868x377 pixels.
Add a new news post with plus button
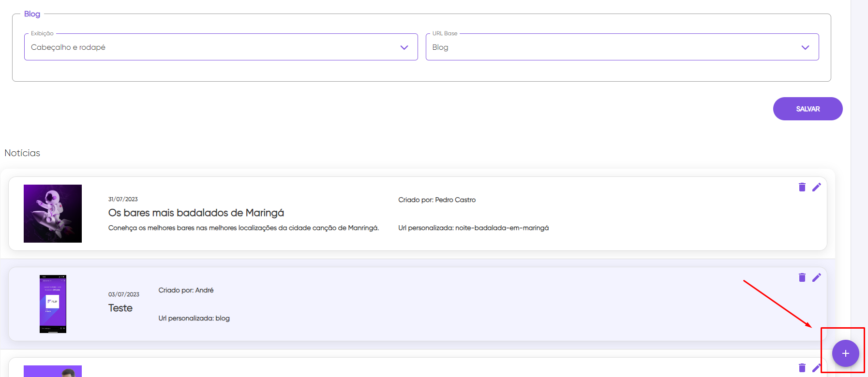tap(845, 353)
